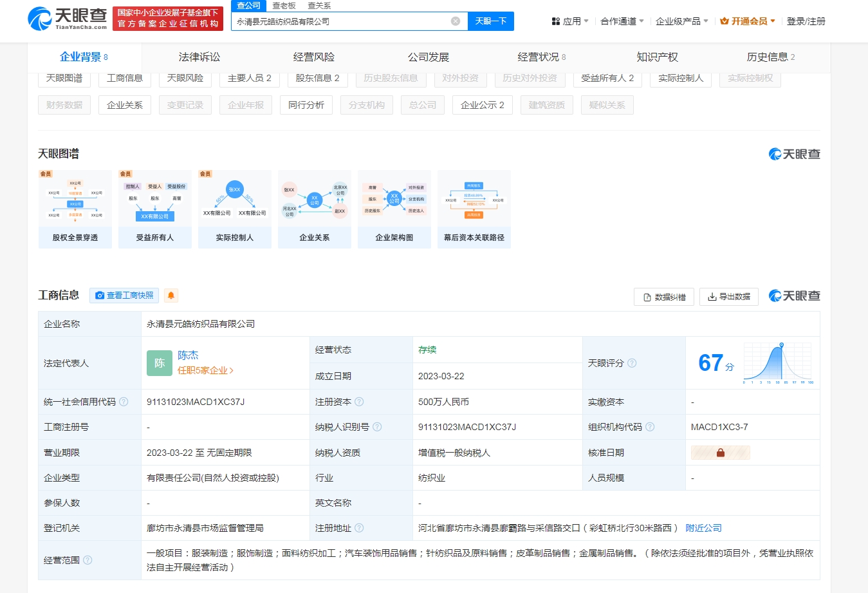Click the 2023-03-22 establishment date
This screenshot has width=868, height=593.
tap(441, 376)
